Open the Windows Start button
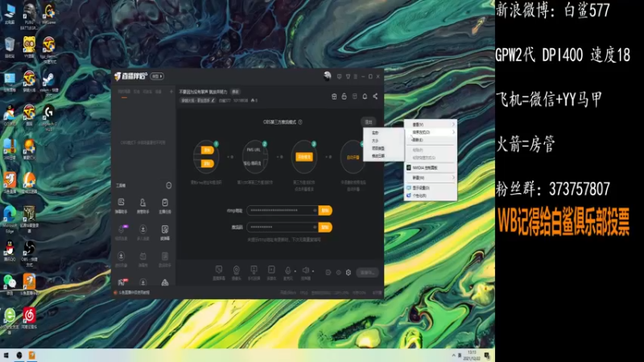This screenshot has height=362, width=644. click(x=6, y=355)
